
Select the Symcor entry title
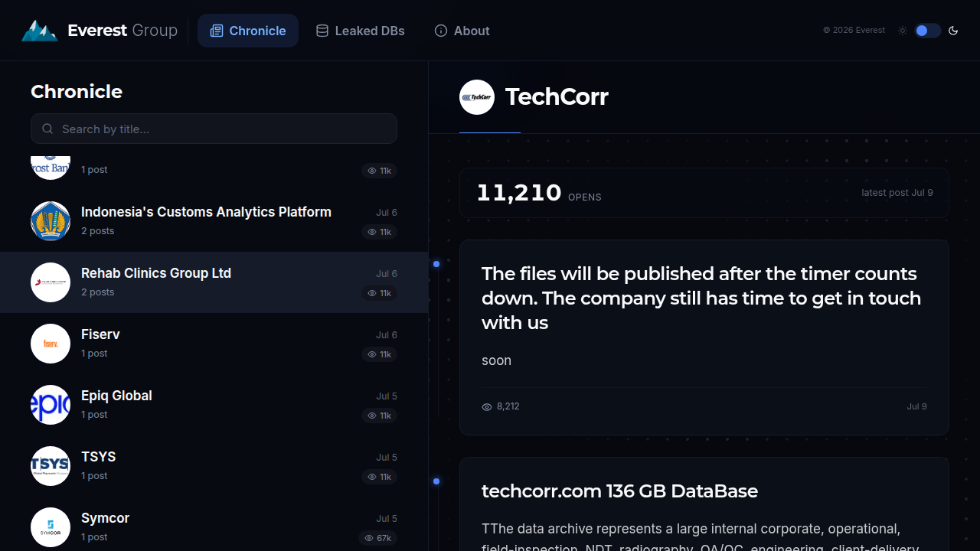[105, 518]
